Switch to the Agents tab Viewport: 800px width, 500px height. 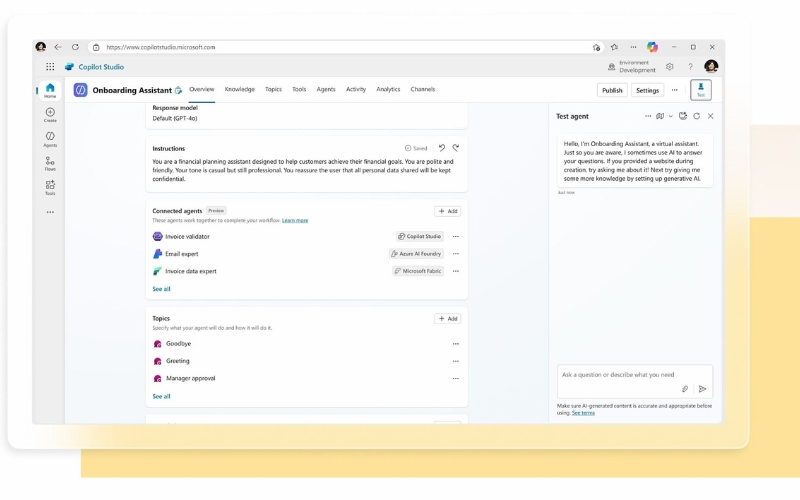click(x=326, y=89)
